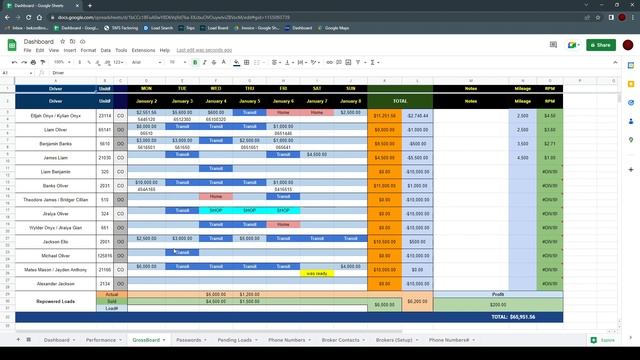Star the Dashboard document
This screenshot has width=640, height=360.
[x=62, y=42]
